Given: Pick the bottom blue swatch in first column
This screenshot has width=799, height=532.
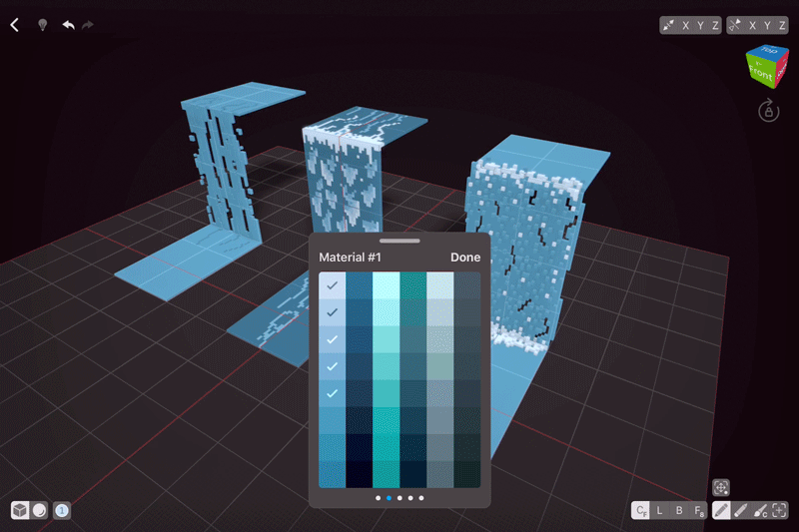Looking at the screenshot, I should pos(333,474).
